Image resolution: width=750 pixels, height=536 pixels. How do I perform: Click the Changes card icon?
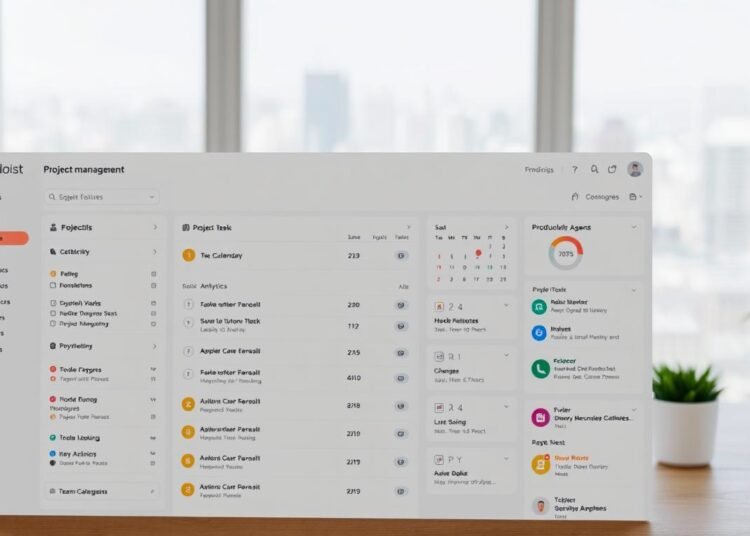(439, 357)
